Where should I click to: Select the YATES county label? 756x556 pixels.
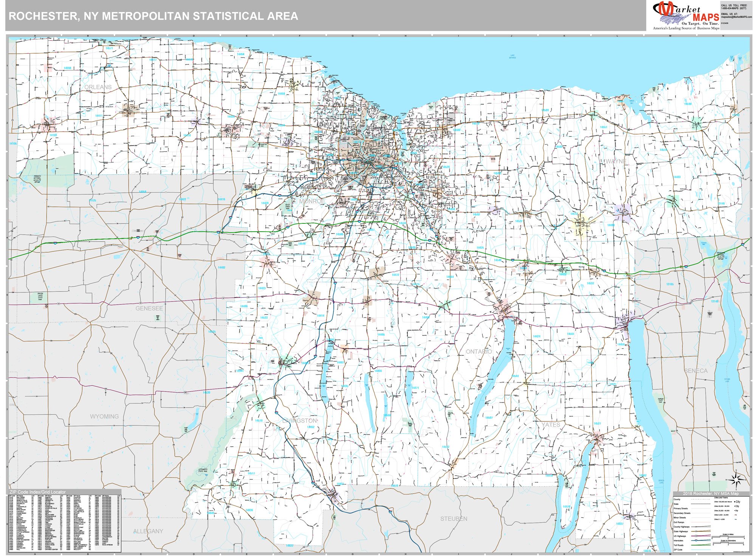(551, 425)
